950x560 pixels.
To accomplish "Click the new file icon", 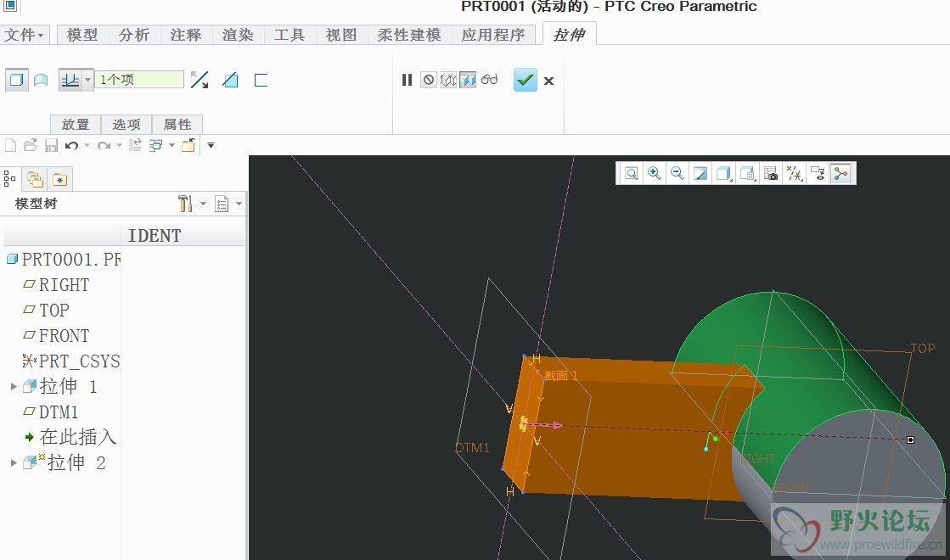I will pyautogui.click(x=10, y=145).
